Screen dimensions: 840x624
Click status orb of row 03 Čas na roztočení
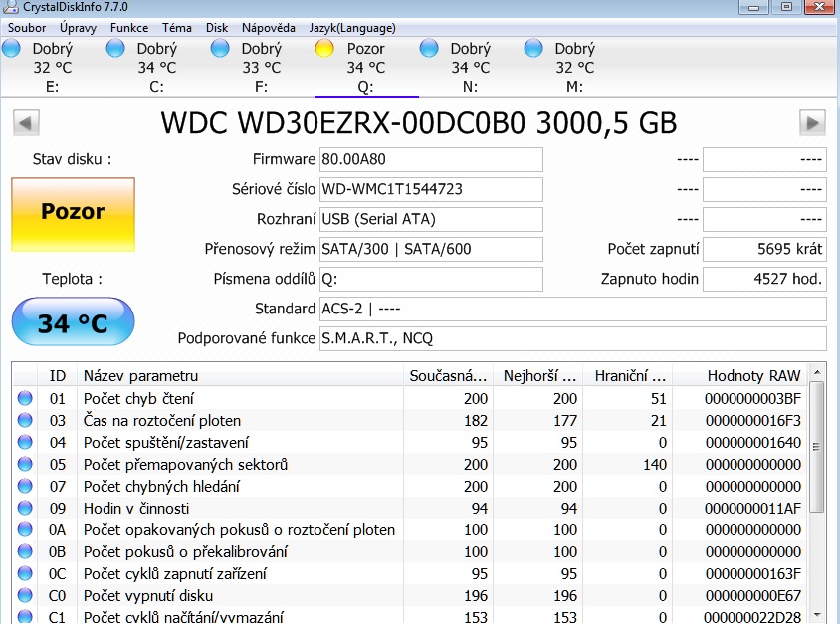click(25, 420)
